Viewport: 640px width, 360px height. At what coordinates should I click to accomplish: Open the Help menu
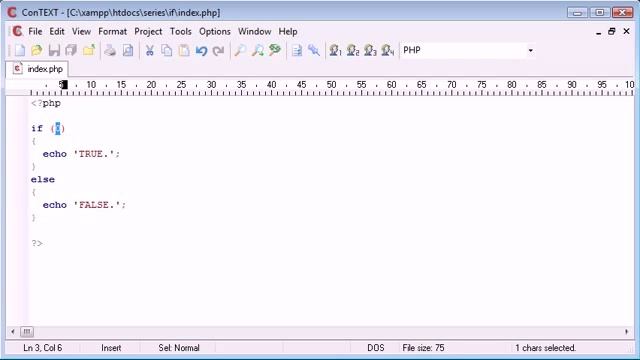coord(288,31)
